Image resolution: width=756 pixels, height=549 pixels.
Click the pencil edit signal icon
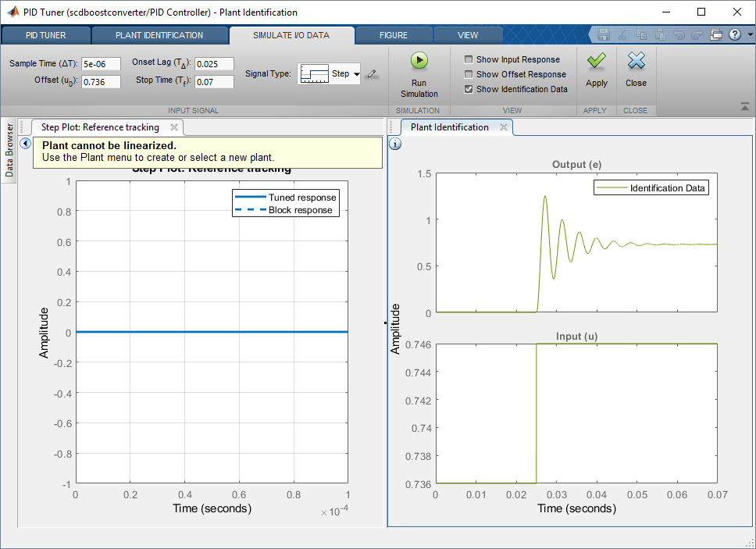[x=372, y=73]
